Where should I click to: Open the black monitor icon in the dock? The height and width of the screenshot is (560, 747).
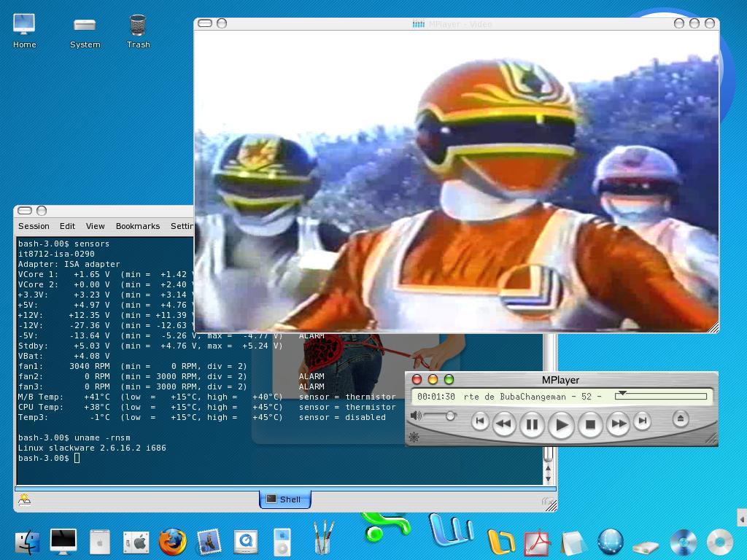pos(63,542)
